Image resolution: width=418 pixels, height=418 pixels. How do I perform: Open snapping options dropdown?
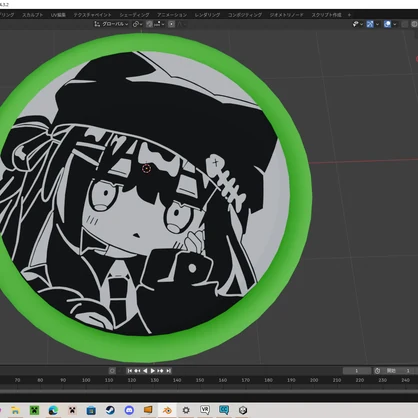[x=159, y=24]
